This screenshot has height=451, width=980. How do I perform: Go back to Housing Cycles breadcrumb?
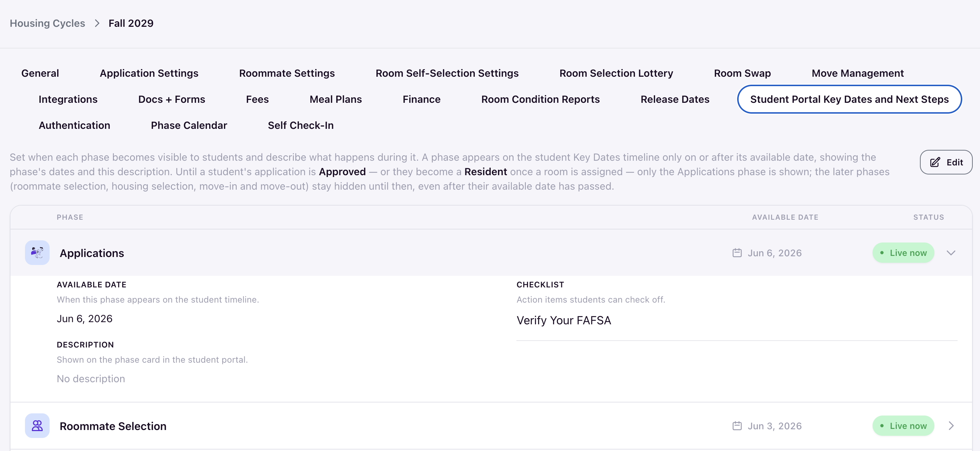47,23
